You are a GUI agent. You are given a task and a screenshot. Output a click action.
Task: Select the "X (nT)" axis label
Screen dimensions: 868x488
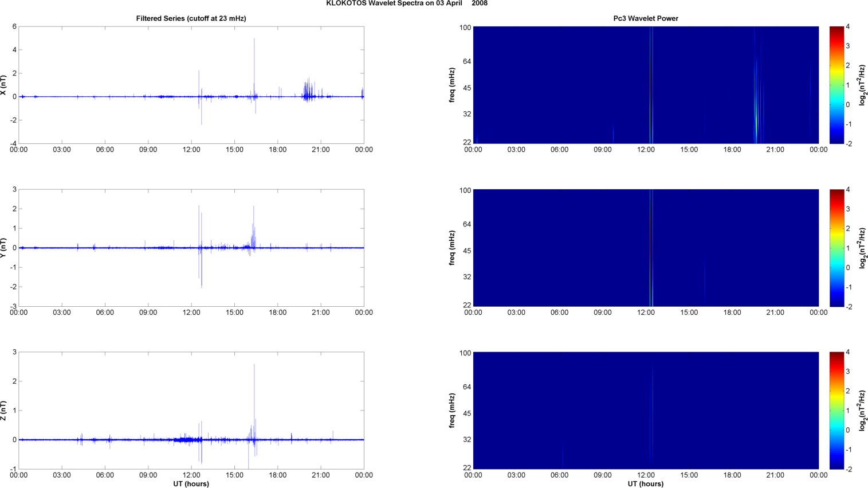pos(5,85)
